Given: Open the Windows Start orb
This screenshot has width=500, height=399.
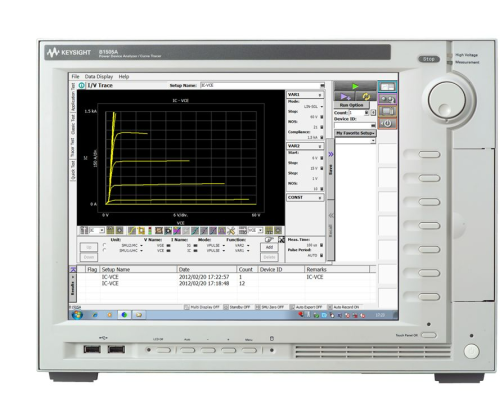Looking at the screenshot, I should click(77, 315).
